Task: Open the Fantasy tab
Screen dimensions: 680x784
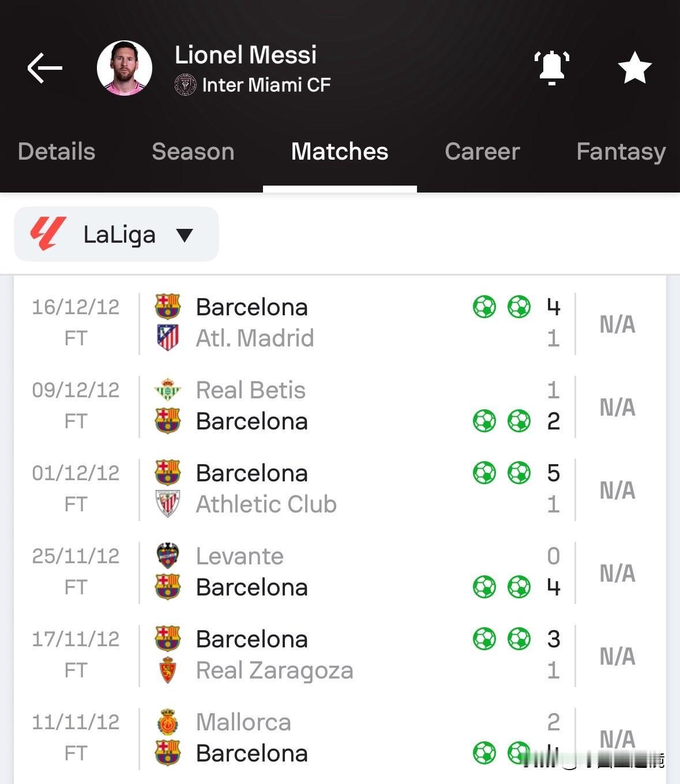Action: pyautogui.click(x=621, y=152)
